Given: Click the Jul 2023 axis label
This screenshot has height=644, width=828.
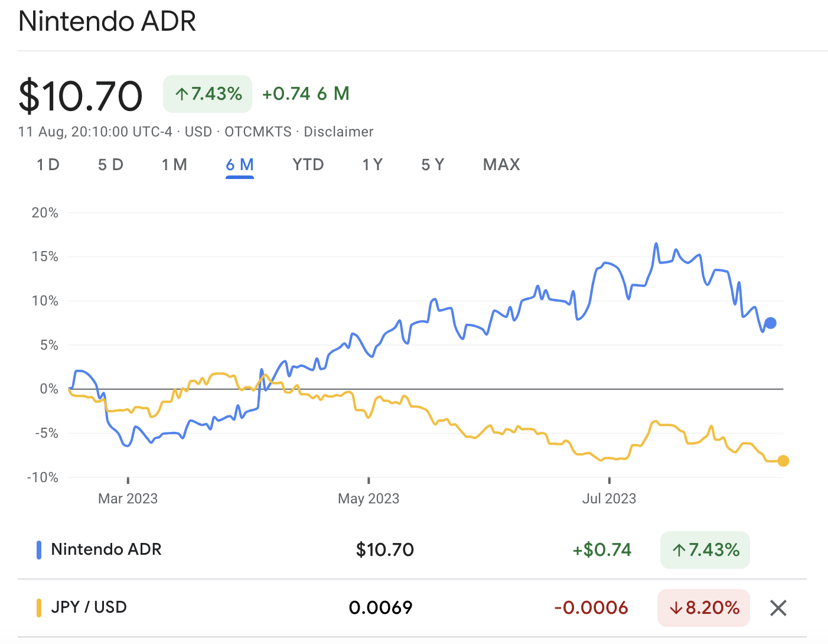Looking at the screenshot, I should [609, 499].
